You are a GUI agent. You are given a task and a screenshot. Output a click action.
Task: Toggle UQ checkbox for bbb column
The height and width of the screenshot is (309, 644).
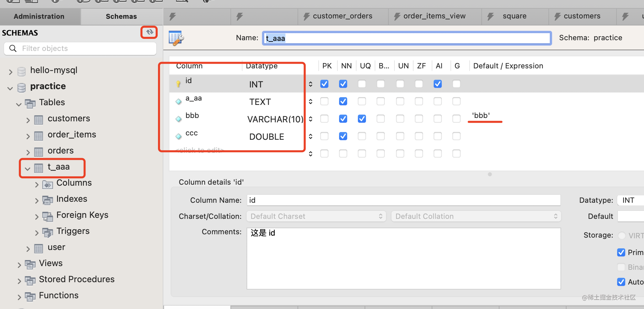(x=362, y=119)
